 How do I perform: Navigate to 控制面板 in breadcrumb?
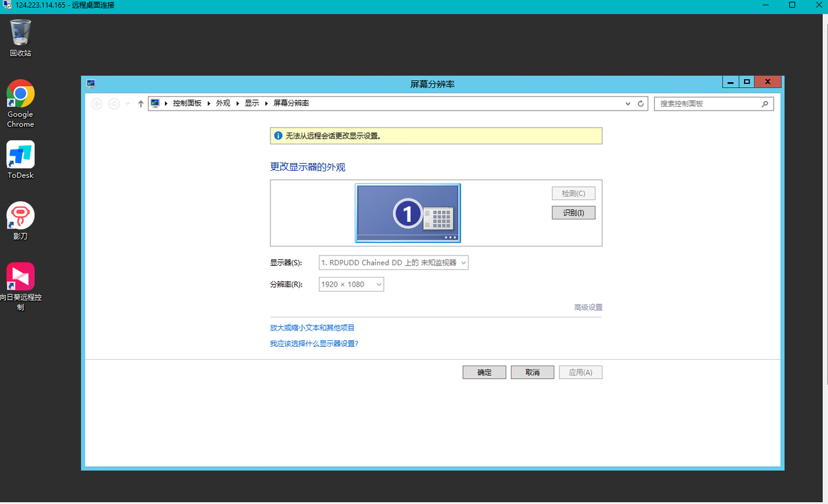187,104
